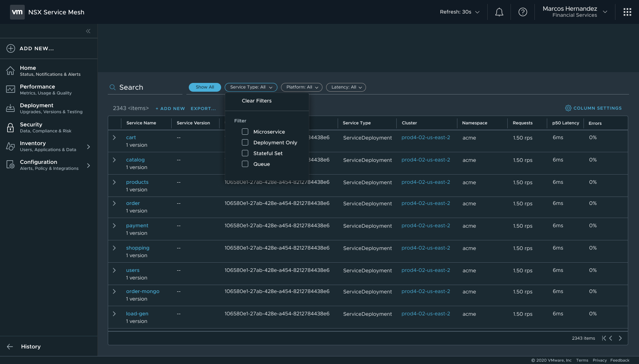The image size is (639, 364).
Task: Click the Show All button
Action: tap(205, 87)
